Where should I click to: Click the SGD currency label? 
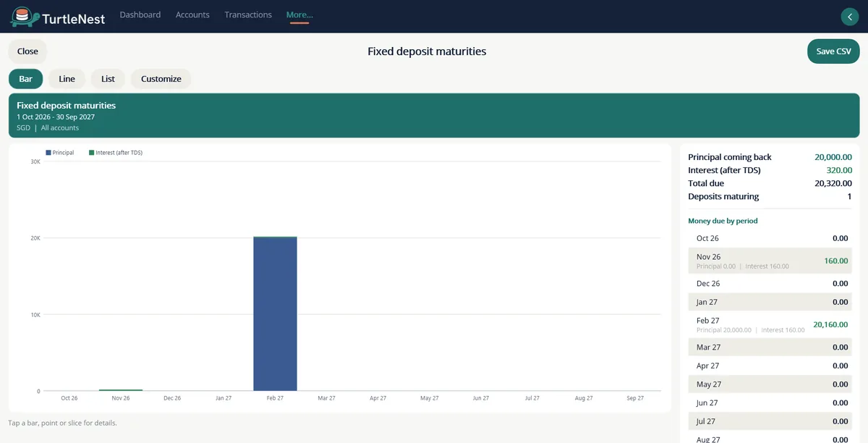pyautogui.click(x=24, y=128)
